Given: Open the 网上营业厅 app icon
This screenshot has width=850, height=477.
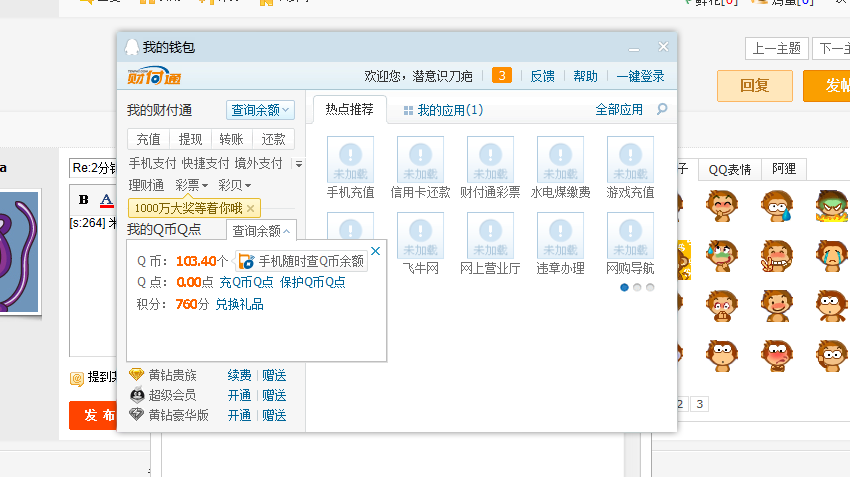Looking at the screenshot, I should click(490, 235).
